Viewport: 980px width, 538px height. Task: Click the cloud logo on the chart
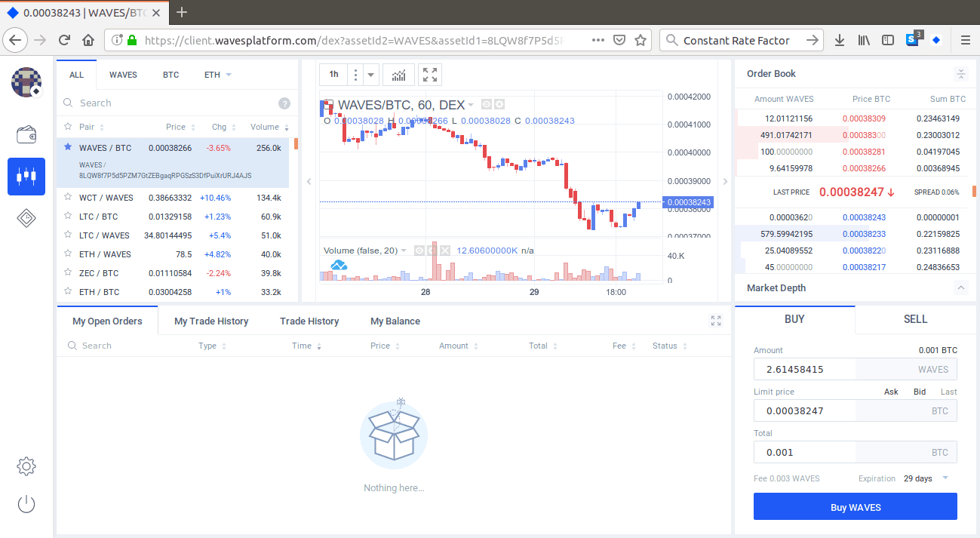(x=339, y=265)
